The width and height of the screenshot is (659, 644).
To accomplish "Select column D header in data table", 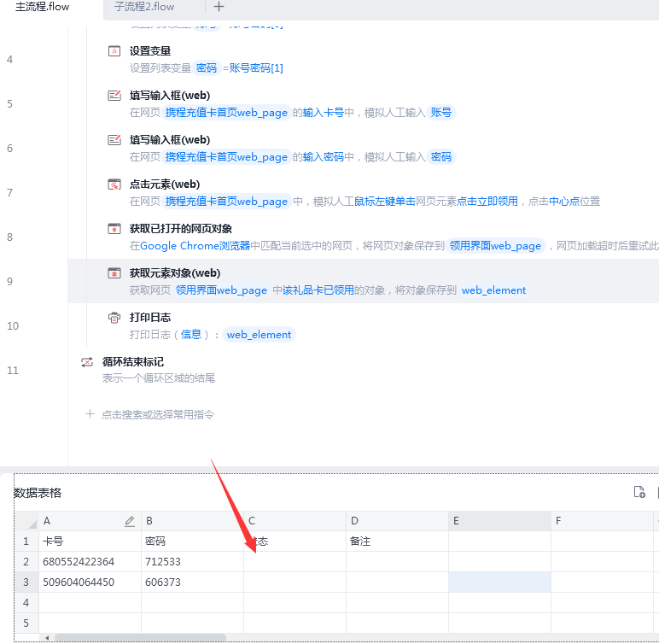I will pyautogui.click(x=398, y=521).
